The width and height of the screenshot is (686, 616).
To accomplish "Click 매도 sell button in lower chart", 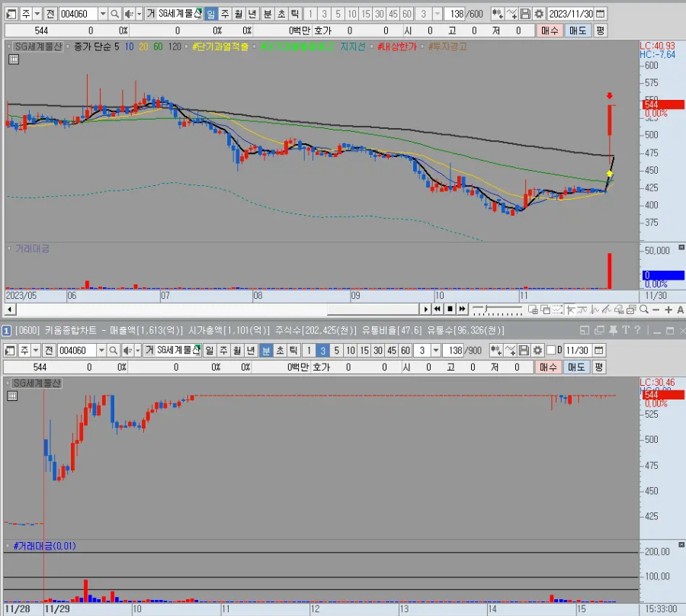I will (x=576, y=367).
